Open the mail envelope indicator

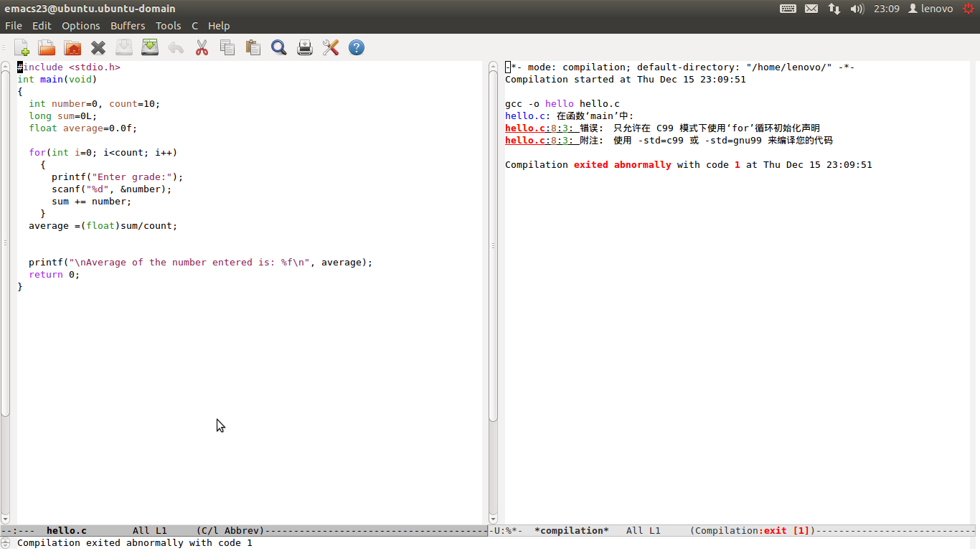coord(811,9)
